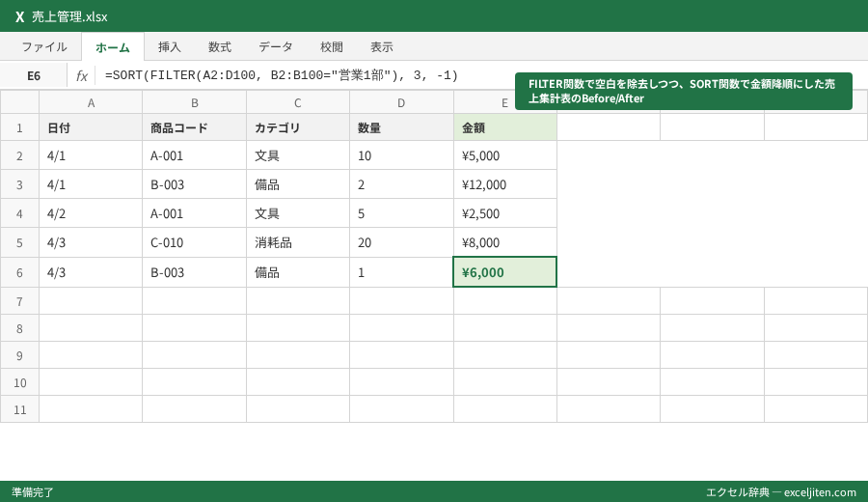The height and width of the screenshot is (502, 868).
Task: Select row 2 header
Action: tap(19, 155)
